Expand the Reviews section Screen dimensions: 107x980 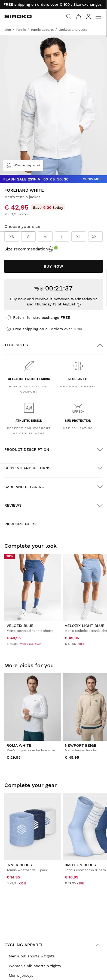pyautogui.click(x=53, y=505)
